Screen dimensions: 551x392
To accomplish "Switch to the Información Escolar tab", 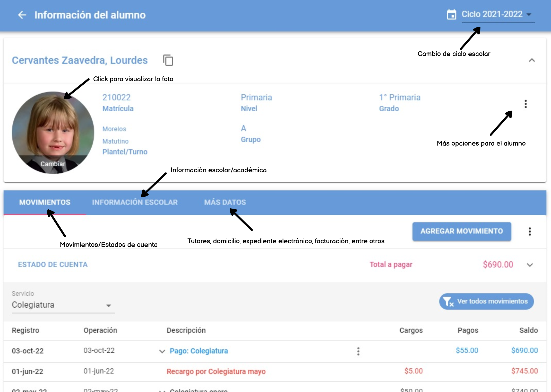I will (135, 202).
